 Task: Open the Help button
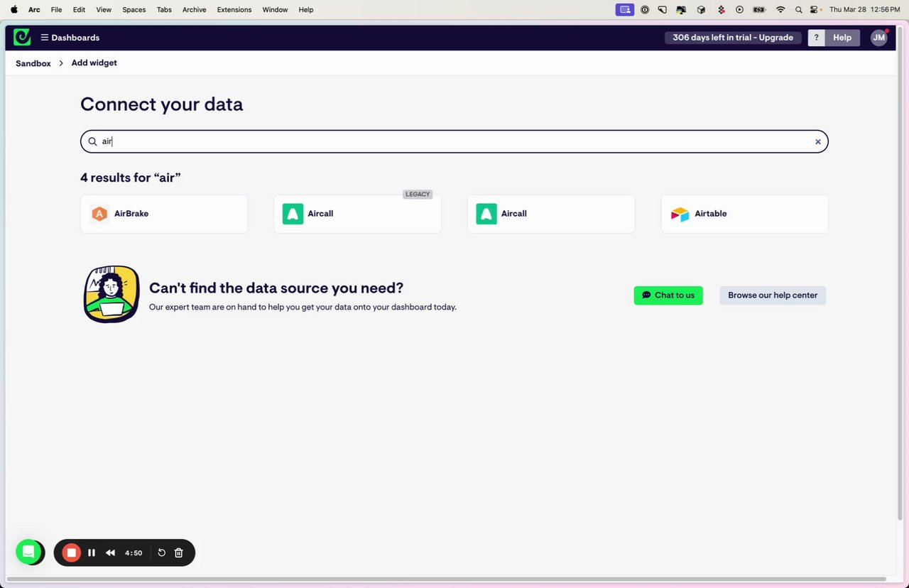(x=842, y=38)
